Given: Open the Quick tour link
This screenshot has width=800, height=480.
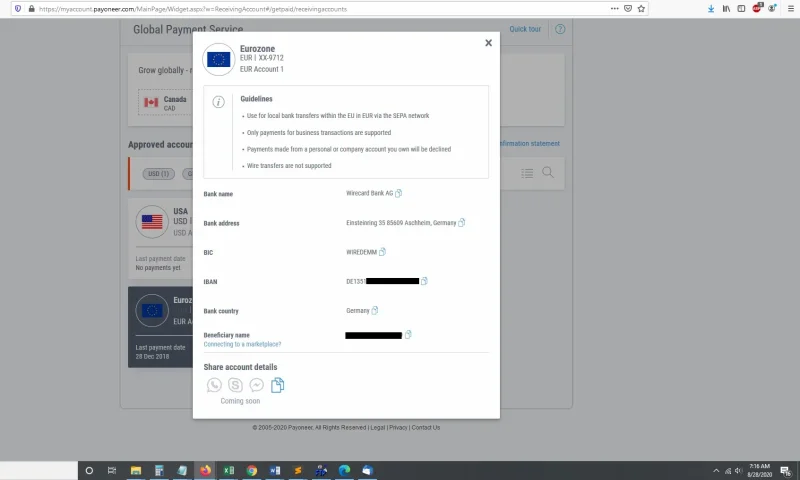Looking at the screenshot, I should [x=525, y=29].
